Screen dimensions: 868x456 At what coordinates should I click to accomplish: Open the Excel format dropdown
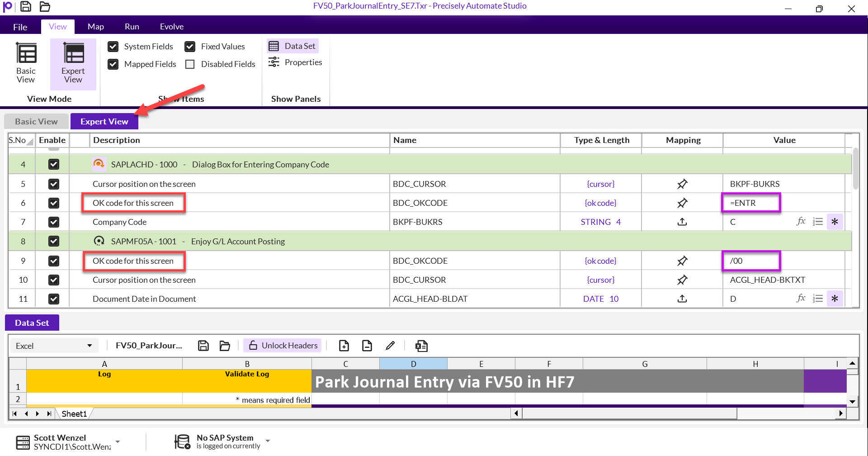click(x=89, y=346)
